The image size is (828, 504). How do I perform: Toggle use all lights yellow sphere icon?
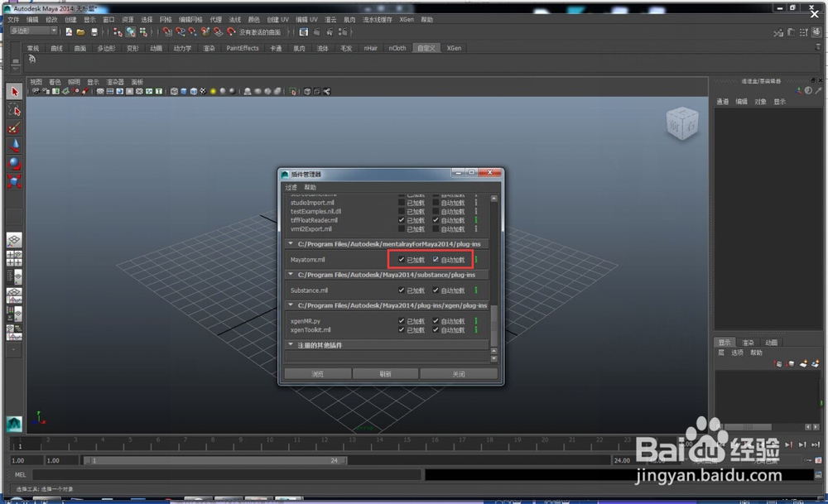coord(213,91)
